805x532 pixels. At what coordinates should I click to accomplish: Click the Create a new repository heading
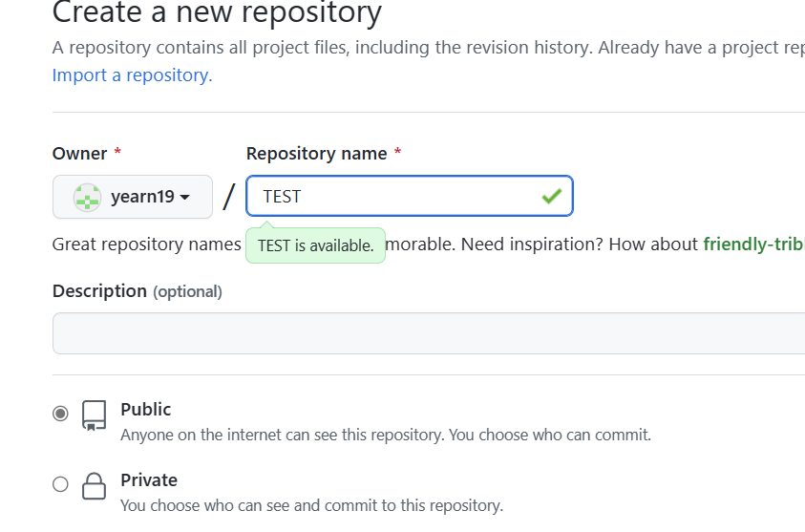(217, 12)
